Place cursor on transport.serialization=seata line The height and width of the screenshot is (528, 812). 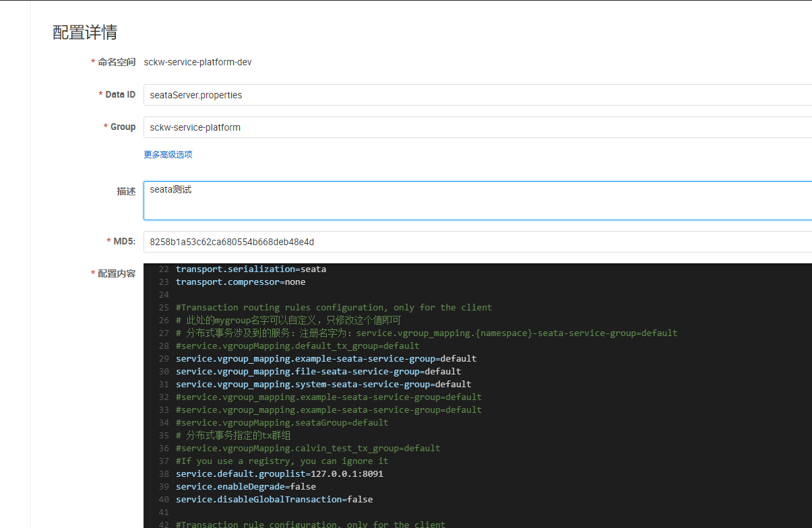click(251, 269)
